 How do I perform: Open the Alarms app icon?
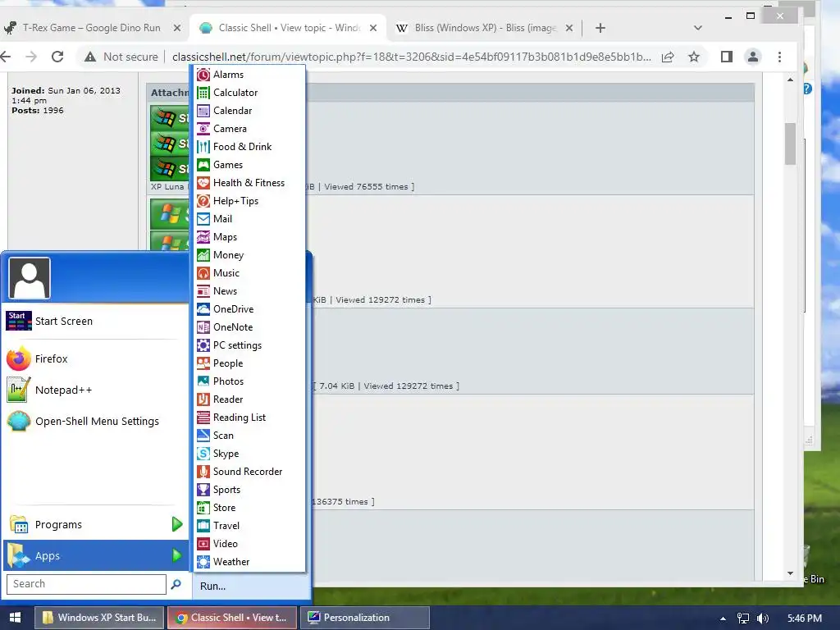[x=203, y=75]
